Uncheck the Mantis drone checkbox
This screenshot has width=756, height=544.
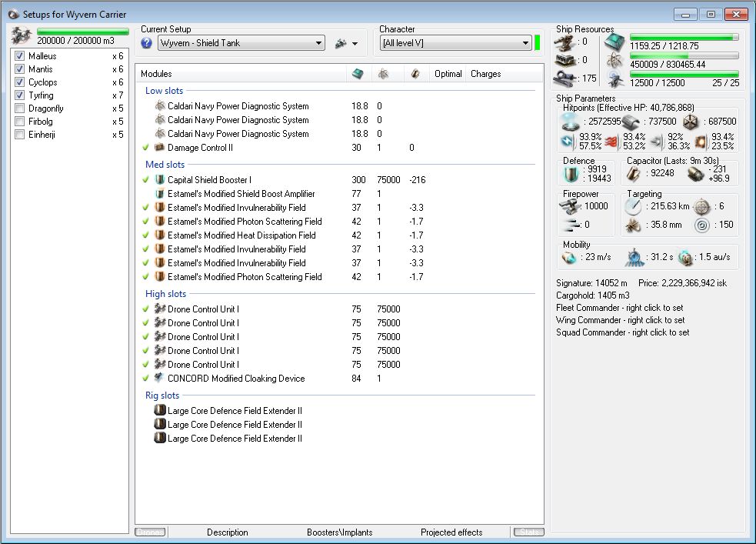(20, 69)
